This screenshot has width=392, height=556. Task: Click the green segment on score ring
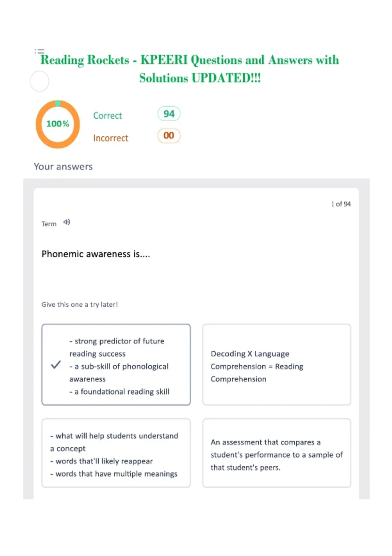[58, 103]
